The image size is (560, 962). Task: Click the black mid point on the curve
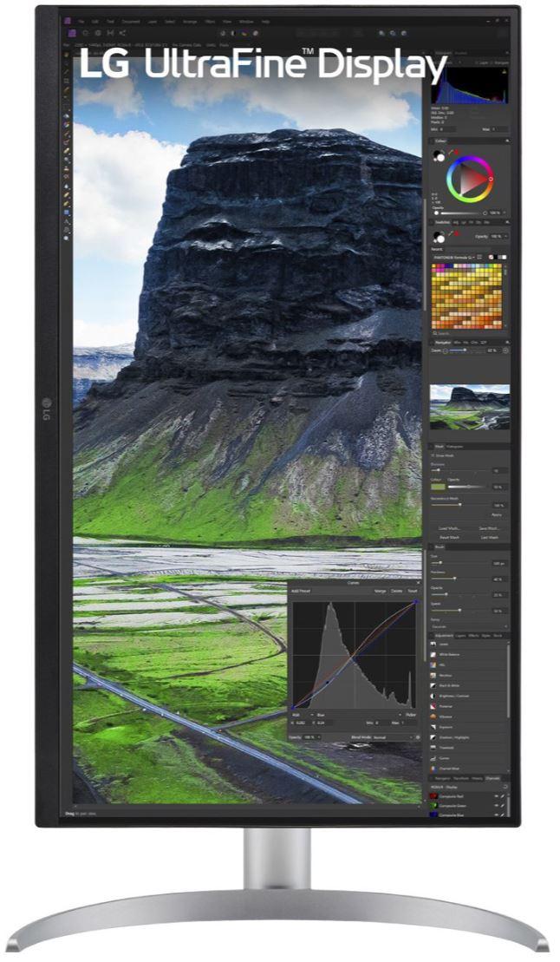328,682
